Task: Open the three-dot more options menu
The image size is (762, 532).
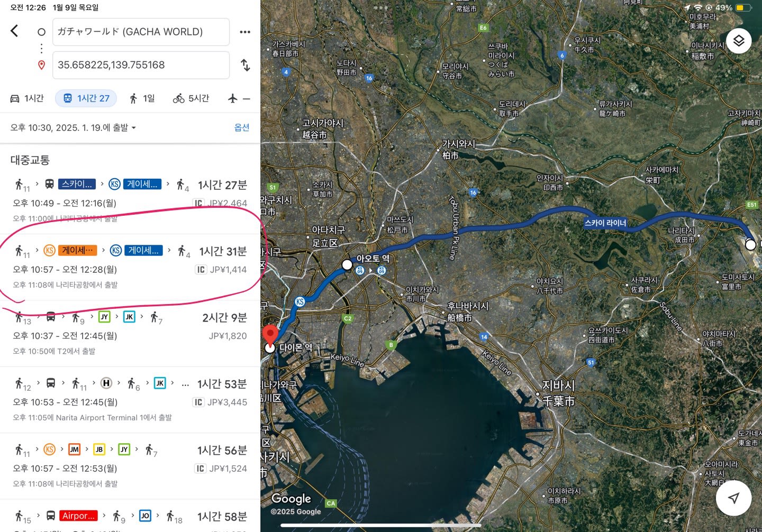Action: pos(245,32)
